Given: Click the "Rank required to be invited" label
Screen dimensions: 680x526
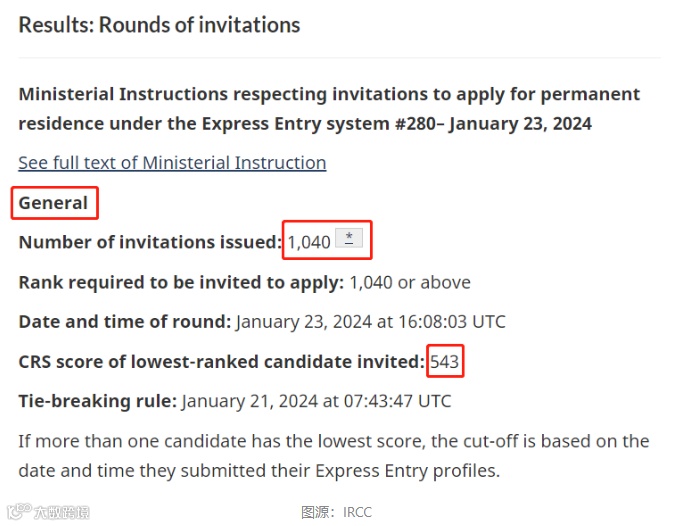Looking at the screenshot, I should [180, 282].
